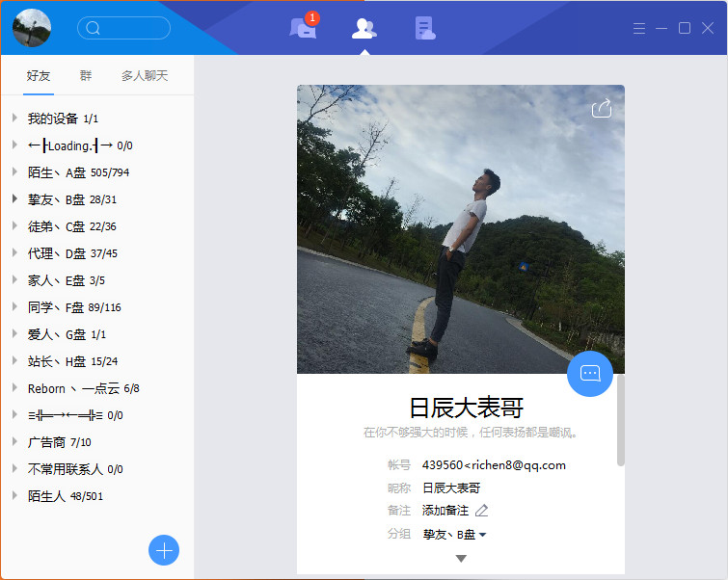Image resolution: width=728 pixels, height=580 pixels.
Task: Open the messages icon with notification badge
Action: [303, 28]
